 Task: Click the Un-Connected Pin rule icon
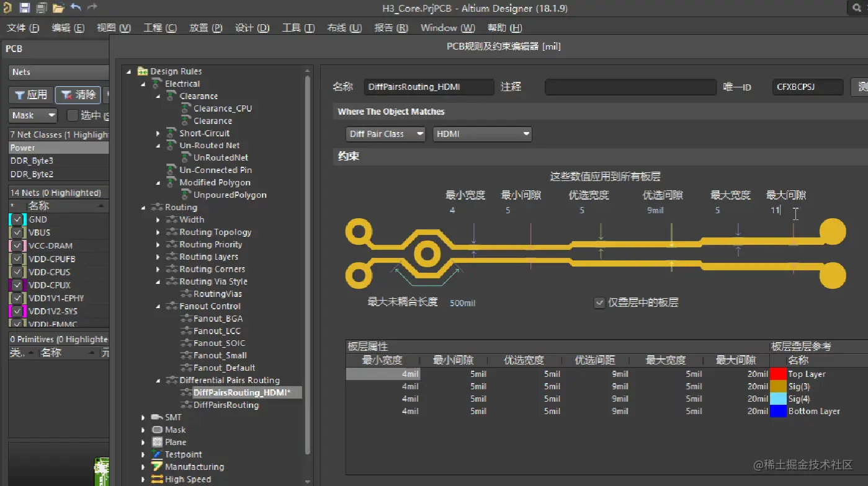171,170
